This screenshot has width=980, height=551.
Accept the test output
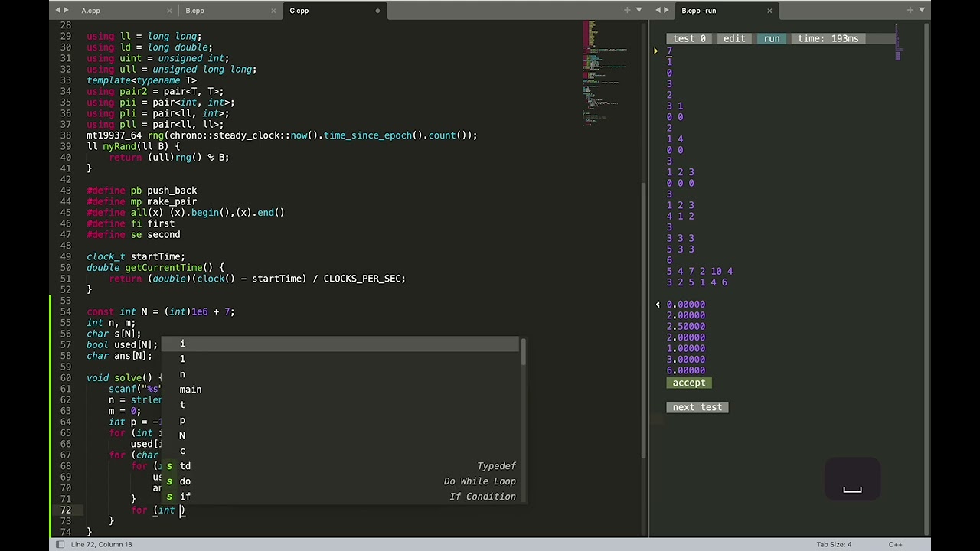(x=689, y=383)
